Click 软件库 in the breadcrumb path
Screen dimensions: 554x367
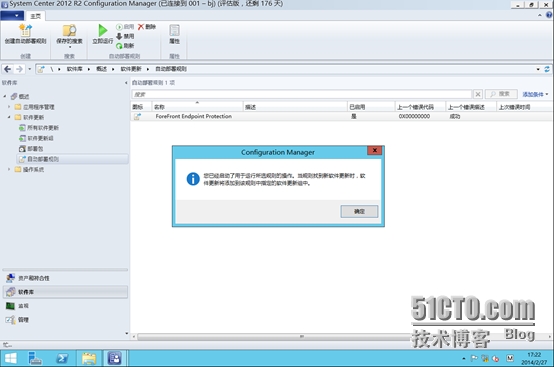[74, 69]
